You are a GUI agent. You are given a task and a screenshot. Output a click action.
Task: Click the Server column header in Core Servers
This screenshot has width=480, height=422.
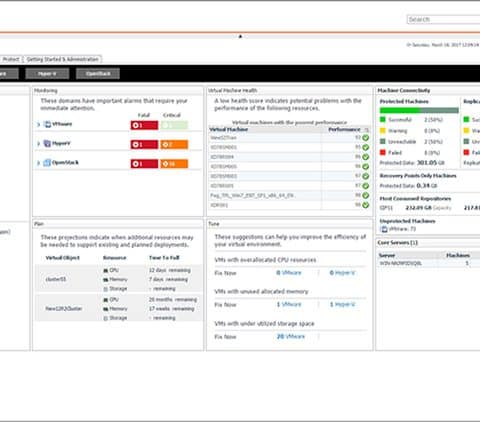(x=387, y=255)
